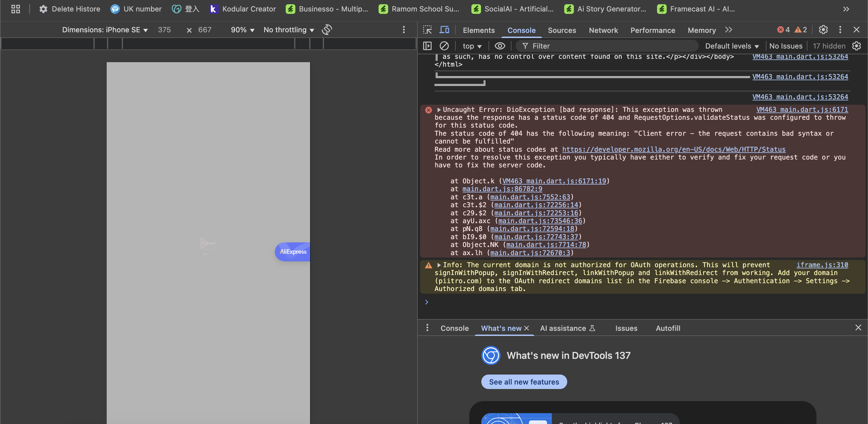Open the SocialAI bookmark
Image resolution: width=868 pixels, height=424 pixels.
click(x=512, y=9)
